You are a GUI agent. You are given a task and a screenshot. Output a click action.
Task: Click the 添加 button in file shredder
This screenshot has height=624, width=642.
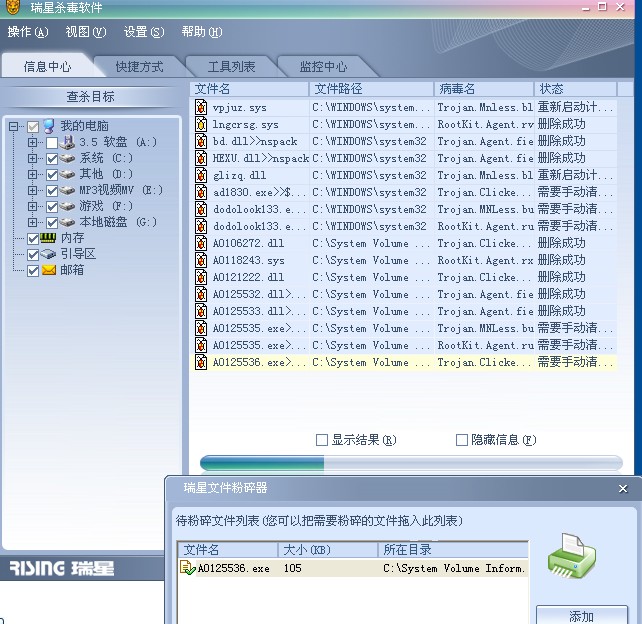point(581,615)
